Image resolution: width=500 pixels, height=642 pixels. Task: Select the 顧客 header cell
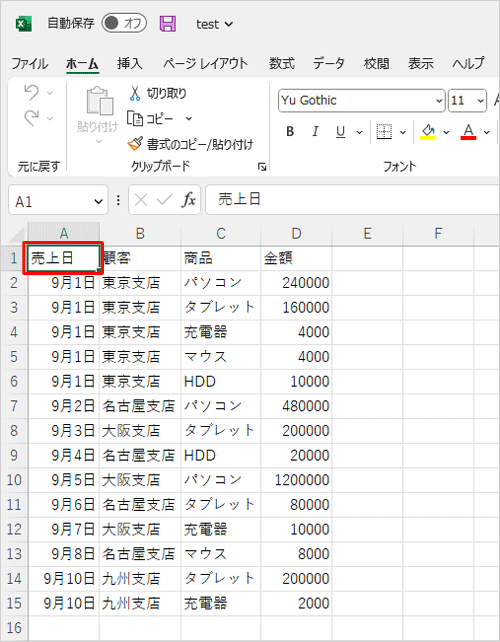[x=140, y=258]
